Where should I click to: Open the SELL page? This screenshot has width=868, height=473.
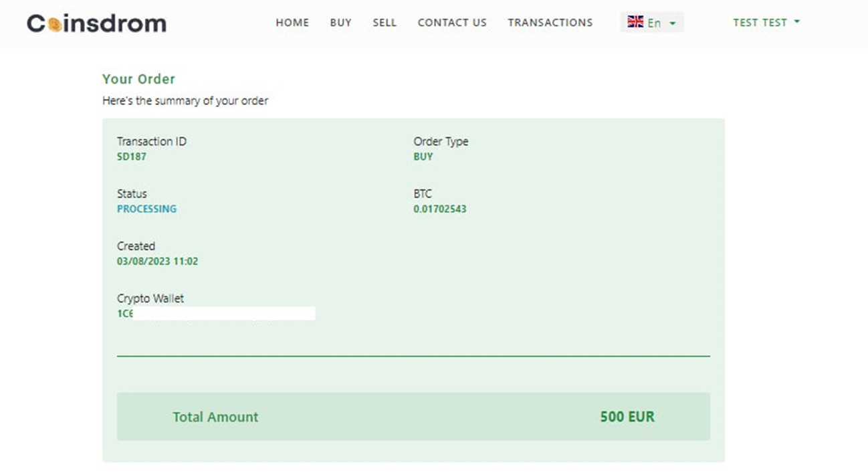[x=385, y=22]
